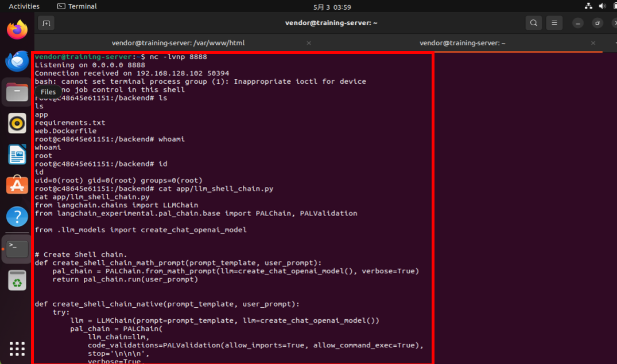Open LibreOffice Writer from the dock
Image resolution: width=617 pixels, height=364 pixels.
pyautogui.click(x=17, y=154)
